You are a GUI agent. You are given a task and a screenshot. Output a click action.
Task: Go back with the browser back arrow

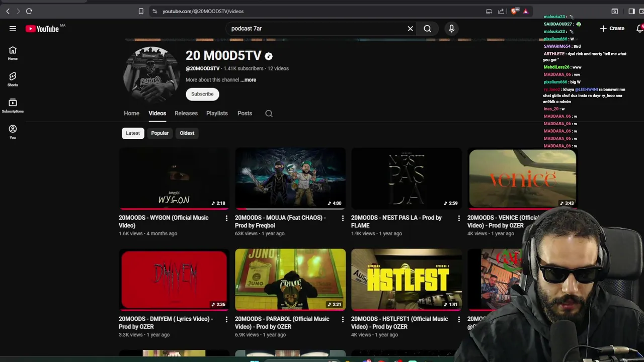pyautogui.click(x=8, y=11)
